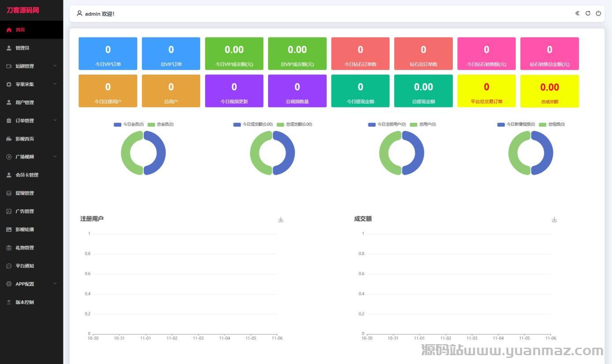Download the 成交额 chart image
The image size is (612, 364).
pyautogui.click(x=554, y=219)
